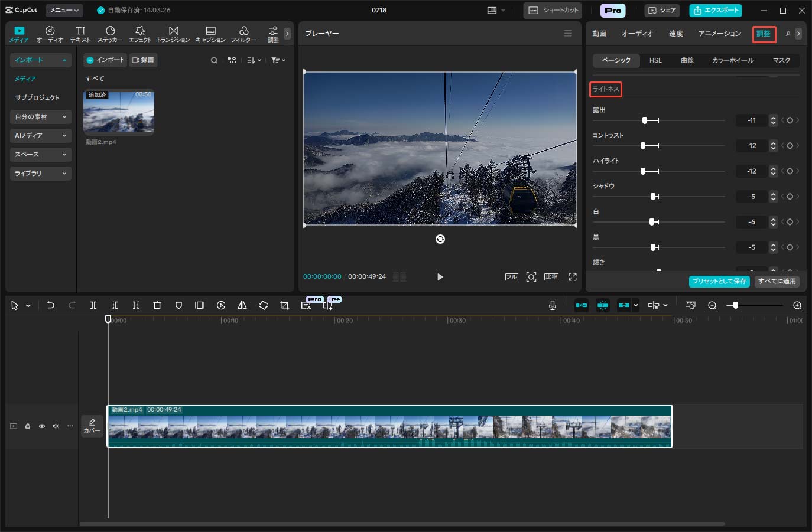This screenshot has height=532, width=812.
Task: Expand the AIメディア sidebar section
Action: (x=40, y=136)
